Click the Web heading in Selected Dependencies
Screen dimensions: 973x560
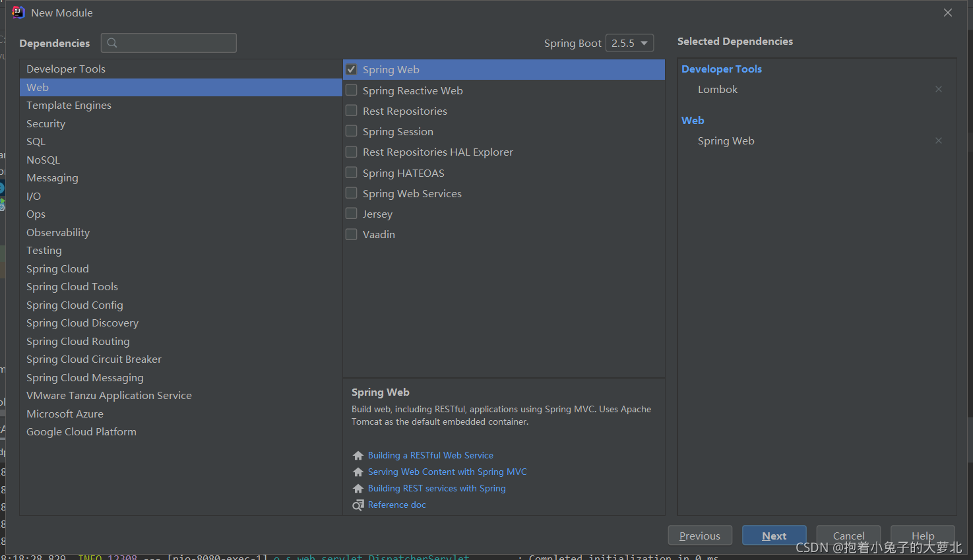pos(693,120)
